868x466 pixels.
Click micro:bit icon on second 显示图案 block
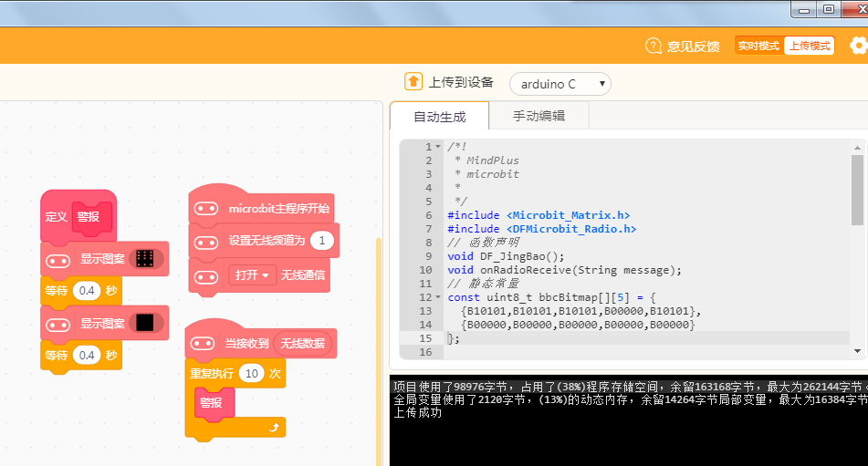tap(58, 325)
